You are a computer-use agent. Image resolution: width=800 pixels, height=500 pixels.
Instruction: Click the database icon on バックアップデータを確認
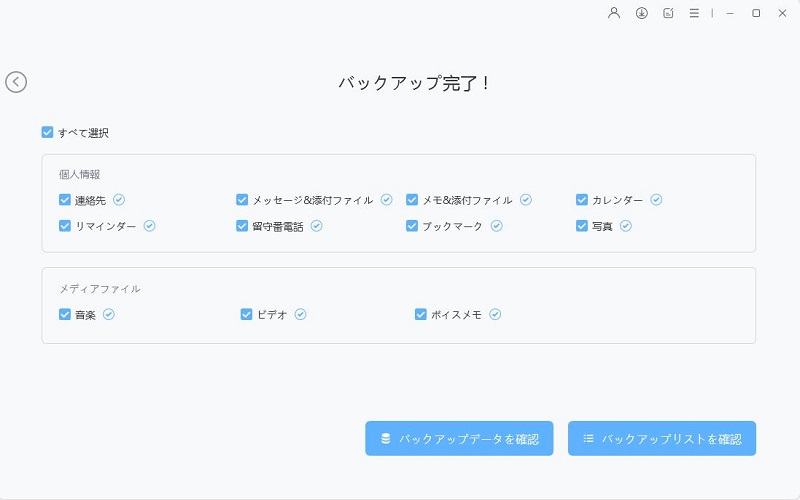coord(386,439)
